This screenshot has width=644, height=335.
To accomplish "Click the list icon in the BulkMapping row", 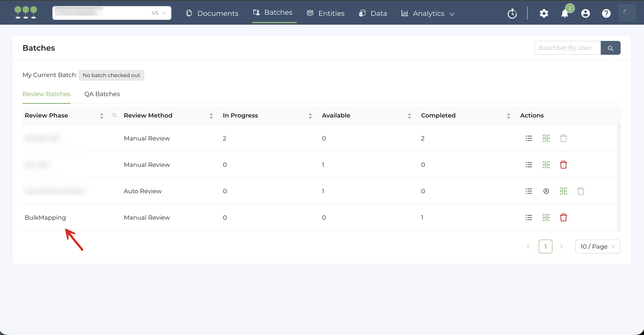I will (528, 217).
